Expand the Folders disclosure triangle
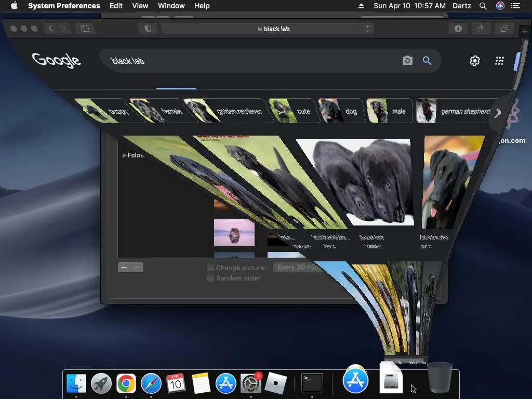This screenshot has width=532, height=399. (x=124, y=155)
